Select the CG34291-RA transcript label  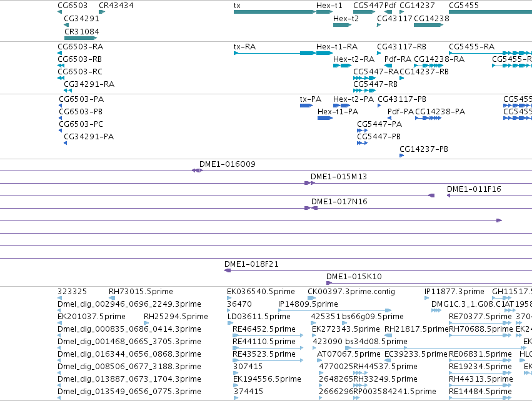[89, 84]
